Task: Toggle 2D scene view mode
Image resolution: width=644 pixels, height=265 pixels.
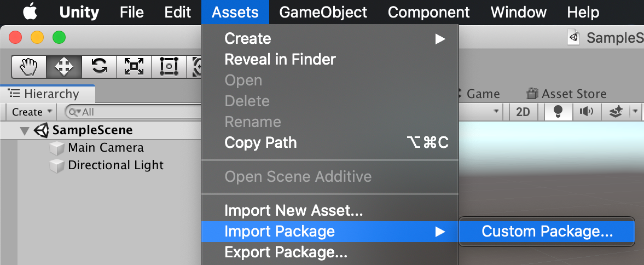Action: 523,112
